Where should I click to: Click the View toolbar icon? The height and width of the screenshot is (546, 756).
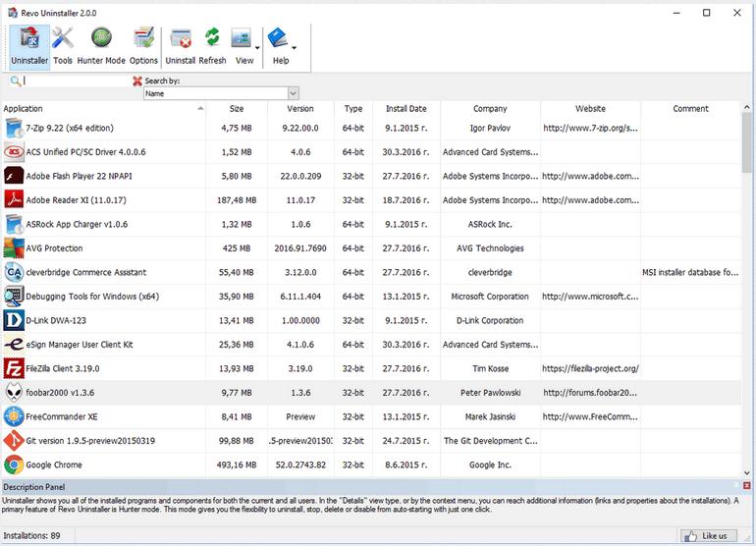point(242,38)
